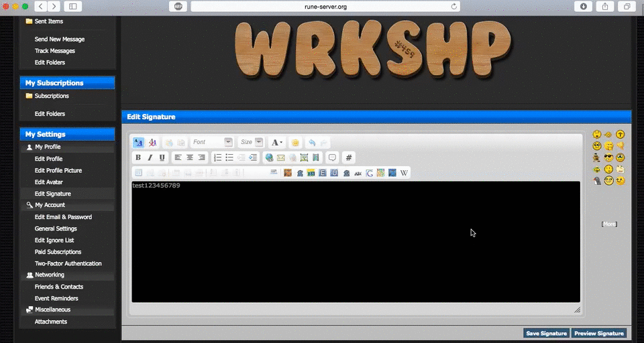Click the Insert Video filmstrip icon

(316, 157)
